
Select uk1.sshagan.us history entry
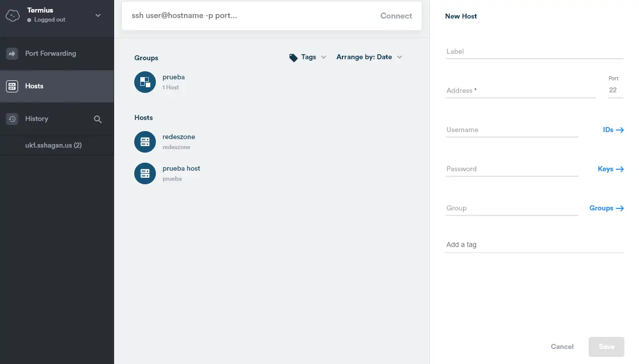(53, 146)
